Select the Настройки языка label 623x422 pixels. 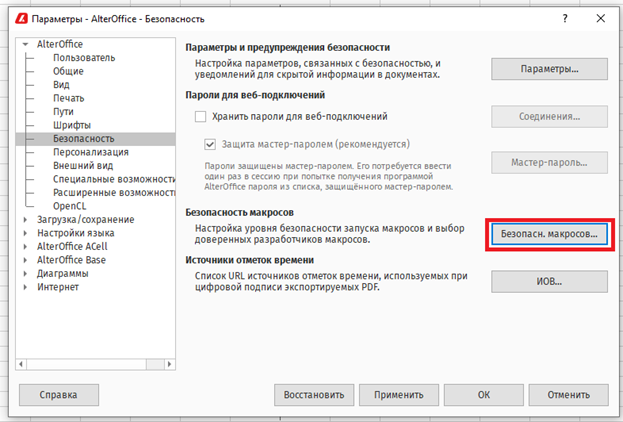[x=76, y=233]
